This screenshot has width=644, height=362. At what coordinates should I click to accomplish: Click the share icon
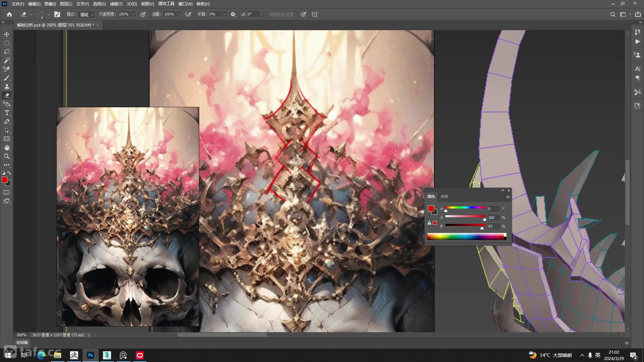click(x=638, y=14)
